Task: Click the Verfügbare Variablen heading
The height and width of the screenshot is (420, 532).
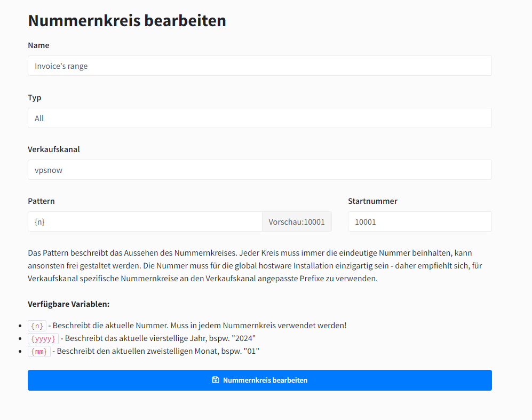Action: [68, 304]
